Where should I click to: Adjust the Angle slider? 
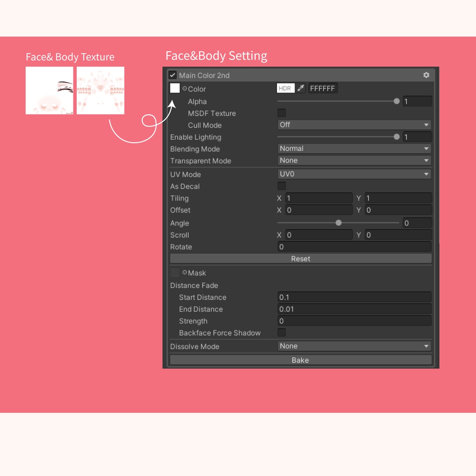point(338,223)
